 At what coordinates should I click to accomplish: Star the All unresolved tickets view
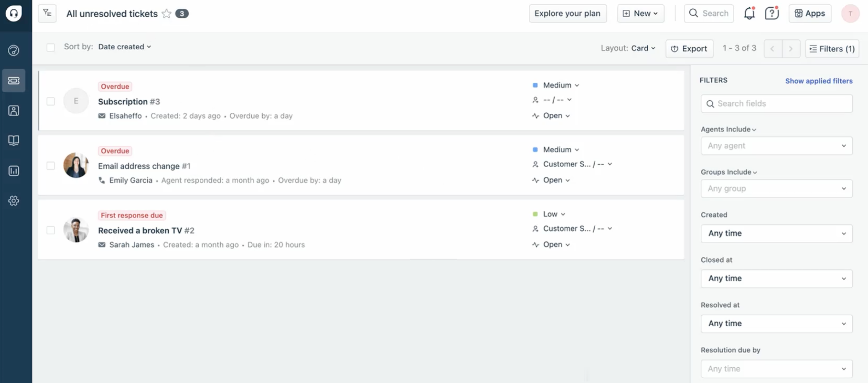pos(166,13)
